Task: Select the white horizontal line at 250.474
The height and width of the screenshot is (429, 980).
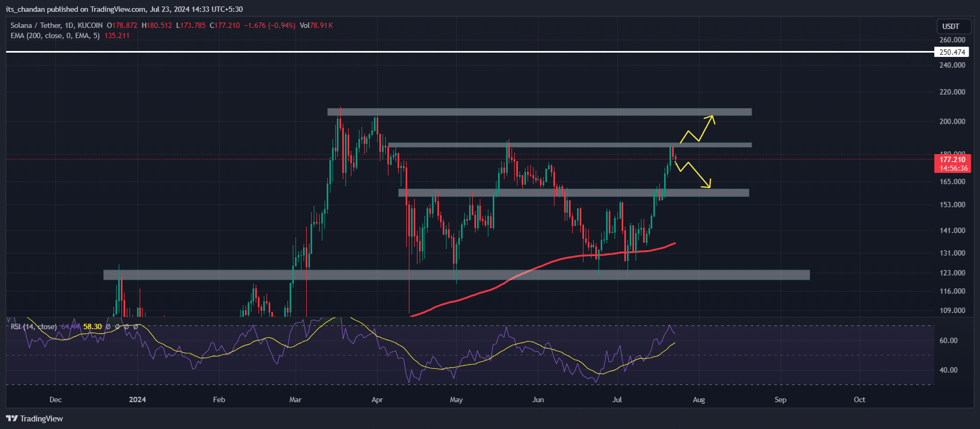Action: 470,52
